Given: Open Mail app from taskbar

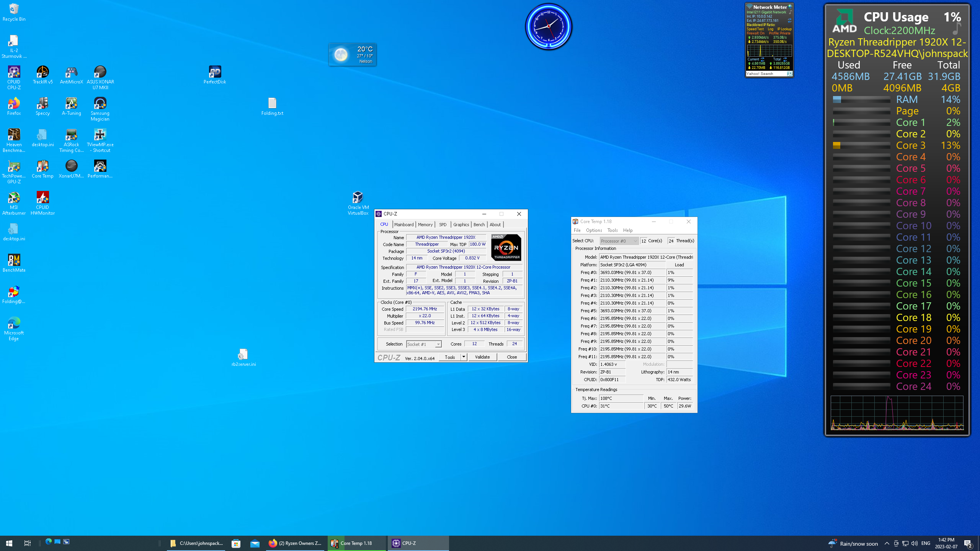Looking at the screenshot, I should coord(255,543).
